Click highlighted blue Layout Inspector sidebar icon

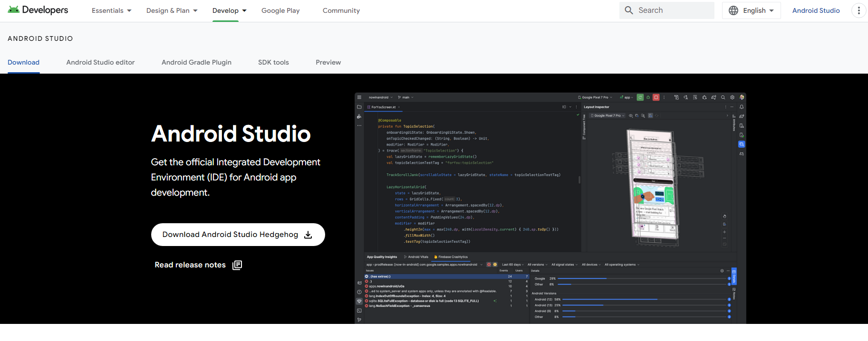point(742,144)
